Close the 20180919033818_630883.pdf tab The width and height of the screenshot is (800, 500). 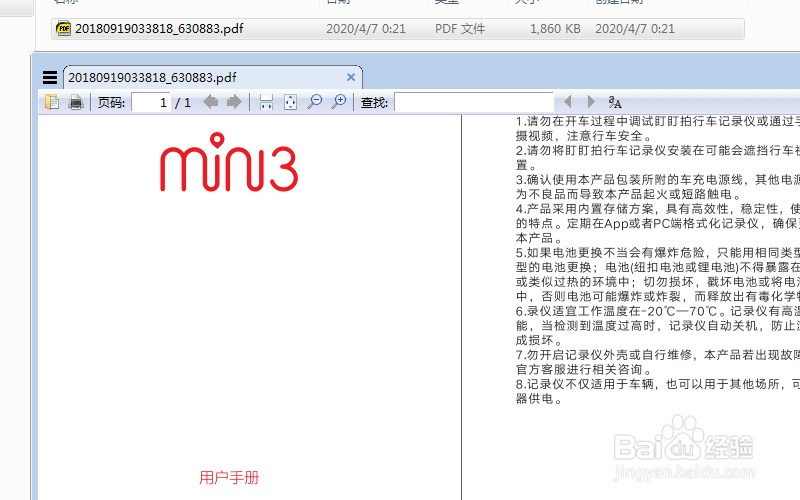(351, 77)
